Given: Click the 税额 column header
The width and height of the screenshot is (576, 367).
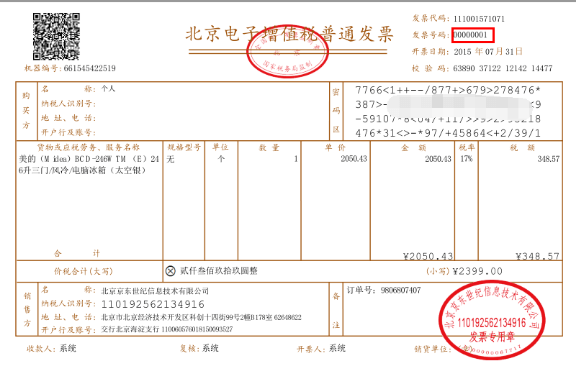Looking at the screenshot, I should pos(522,147).
